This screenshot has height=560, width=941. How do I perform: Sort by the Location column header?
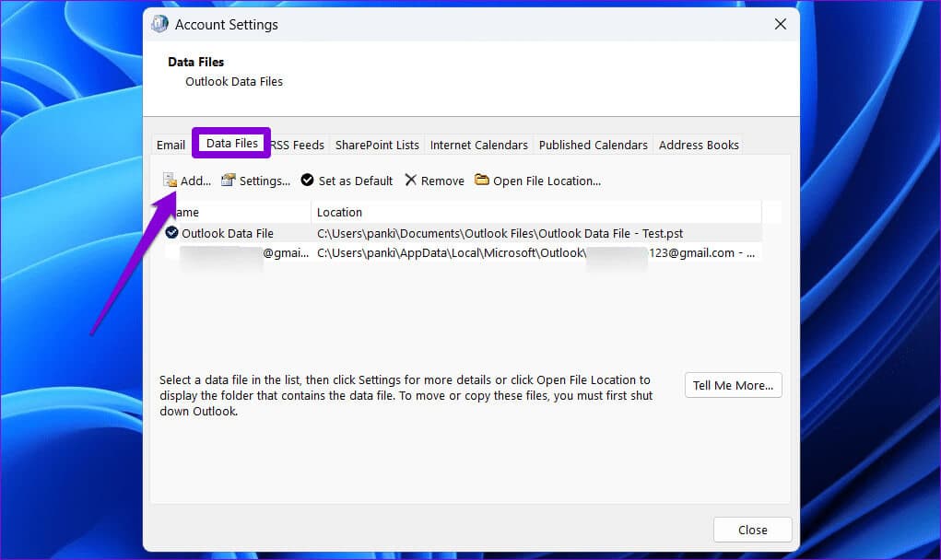pyautogui.click(x=536, y=212)
